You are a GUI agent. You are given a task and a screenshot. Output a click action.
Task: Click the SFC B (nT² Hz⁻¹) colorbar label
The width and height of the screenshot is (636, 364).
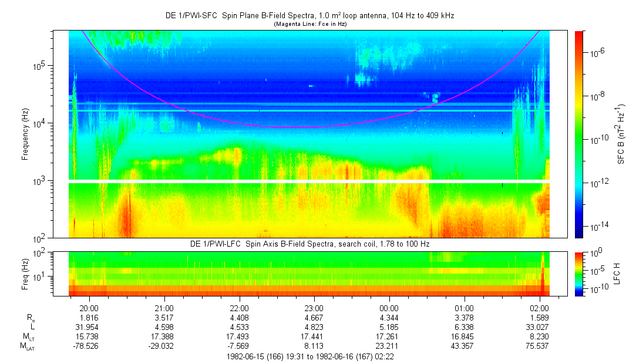coord(620,134)
